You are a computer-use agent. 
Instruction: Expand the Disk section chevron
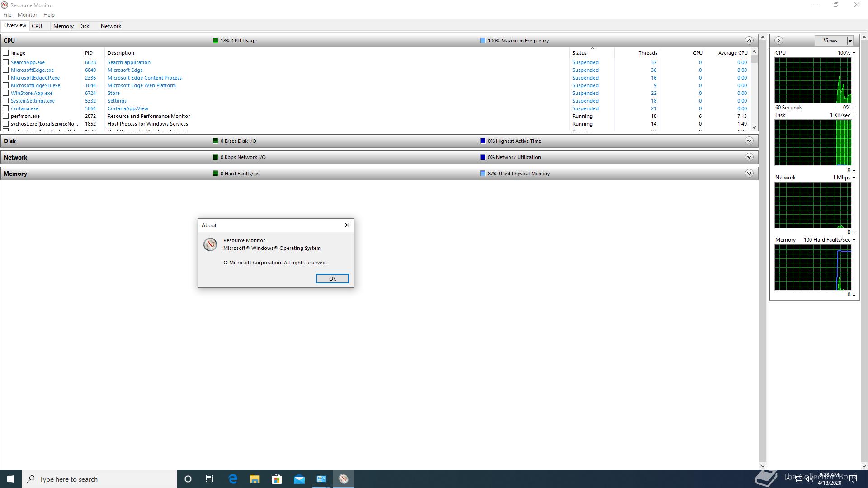tap(749, 141)
